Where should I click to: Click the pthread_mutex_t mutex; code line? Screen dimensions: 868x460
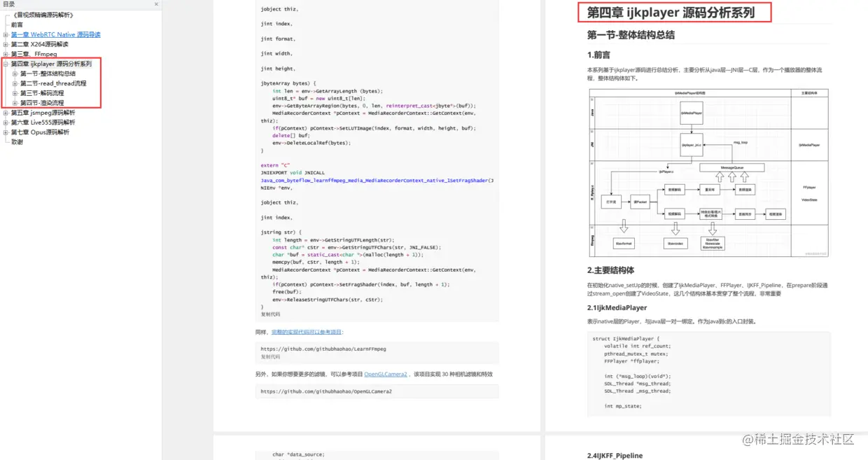coord(635,354)
